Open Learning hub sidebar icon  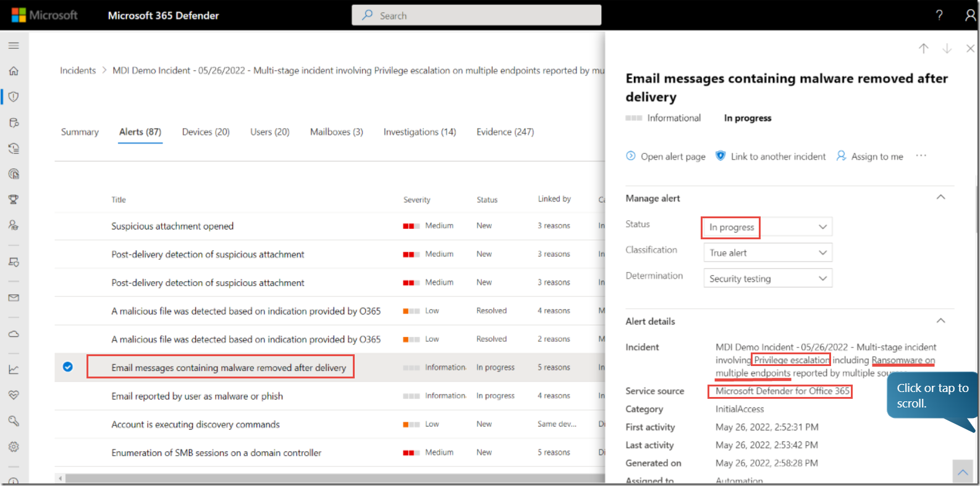[x=14, y=225]
